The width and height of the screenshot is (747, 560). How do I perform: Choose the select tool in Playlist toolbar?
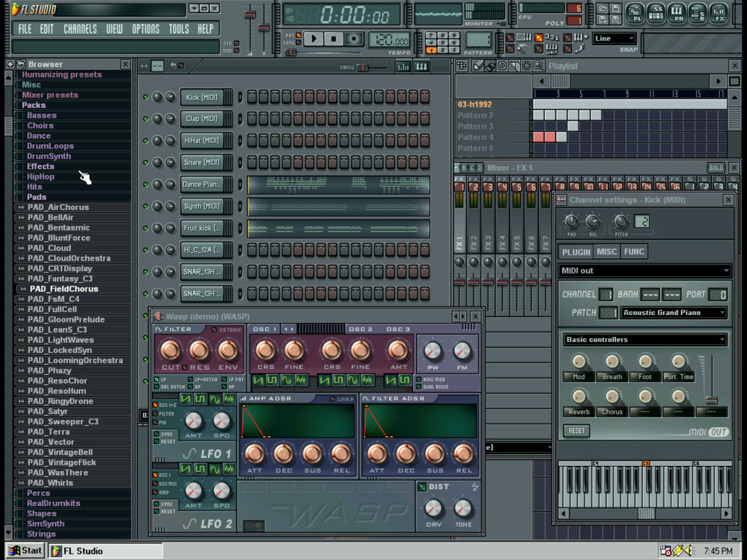click(x=527, y=66)
